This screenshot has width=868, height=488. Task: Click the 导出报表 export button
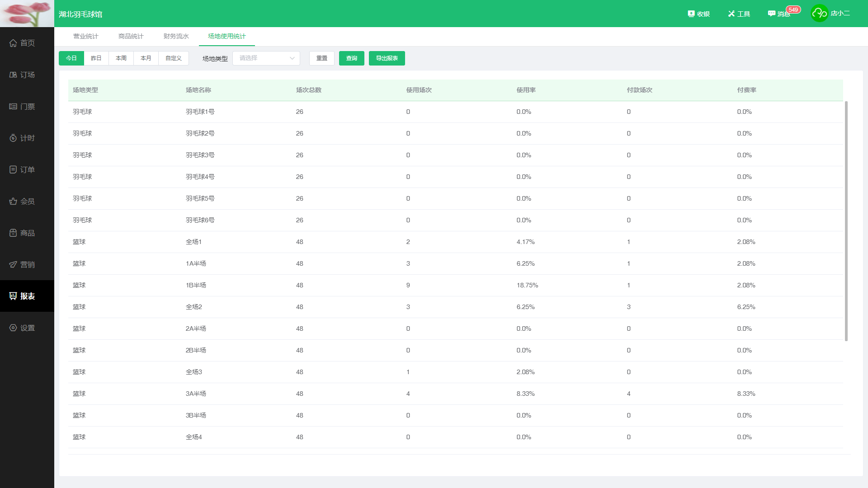(387, 58)
